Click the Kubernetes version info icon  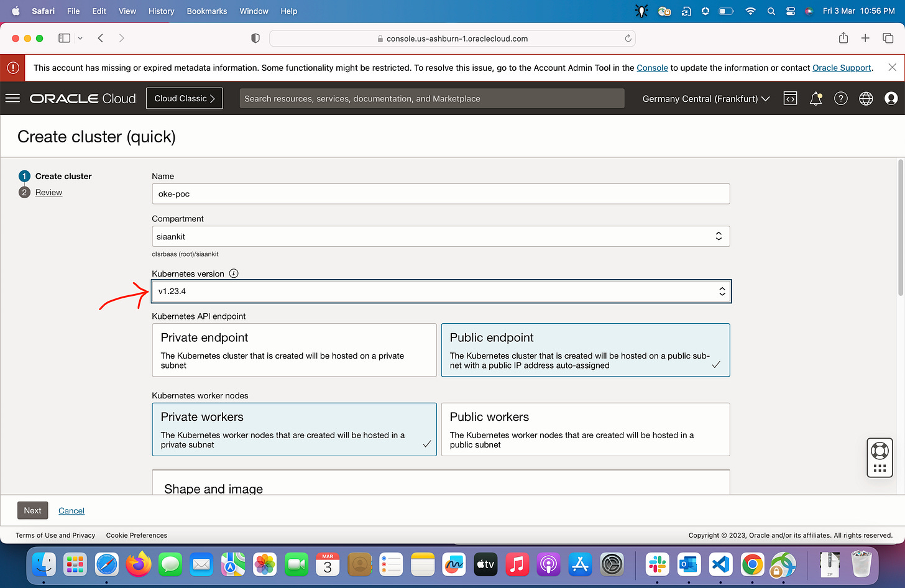[x=234, y=273]
